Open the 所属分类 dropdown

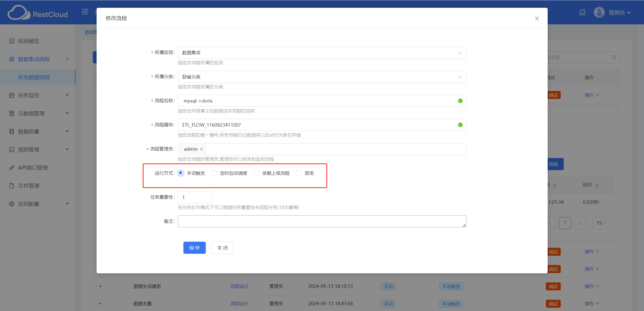click(322, 77)
